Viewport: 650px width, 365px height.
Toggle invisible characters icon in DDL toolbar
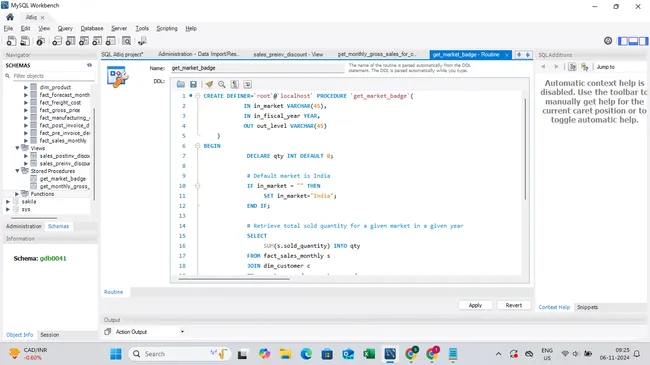[x=235, y=84]
